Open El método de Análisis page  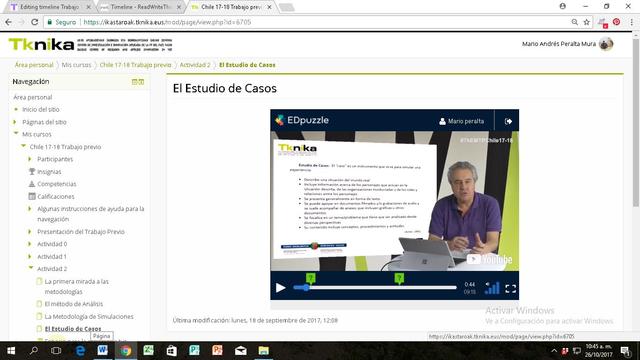pyautogui.click(x=74, y=304)
